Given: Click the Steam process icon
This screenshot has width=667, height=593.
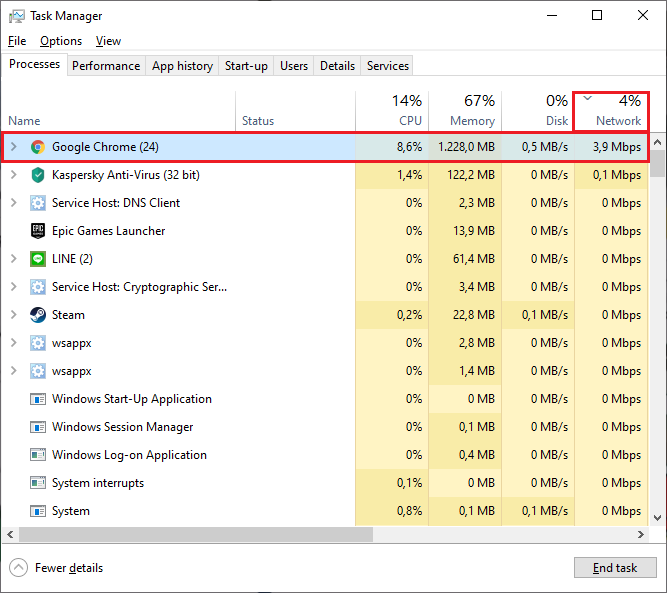Looking at the screenshot, I should (x=38, y=315).
